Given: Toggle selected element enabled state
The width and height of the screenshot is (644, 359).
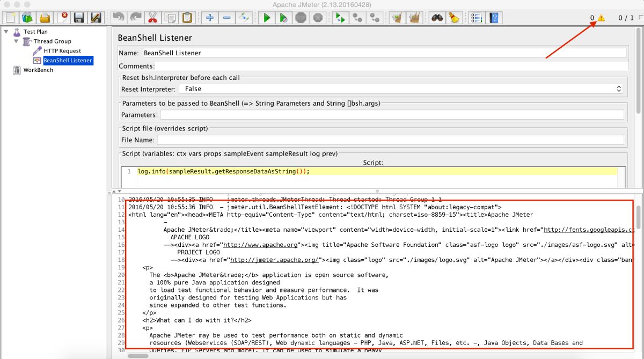Looking at the screenshot, I should tap(244, 18).
